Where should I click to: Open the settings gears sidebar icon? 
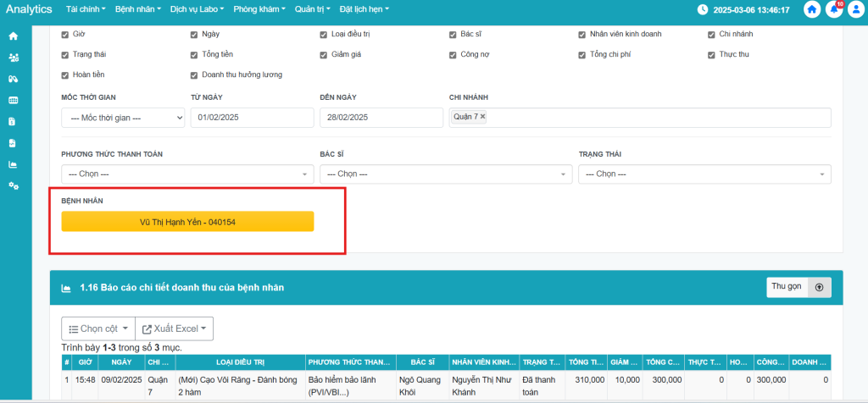13,185
